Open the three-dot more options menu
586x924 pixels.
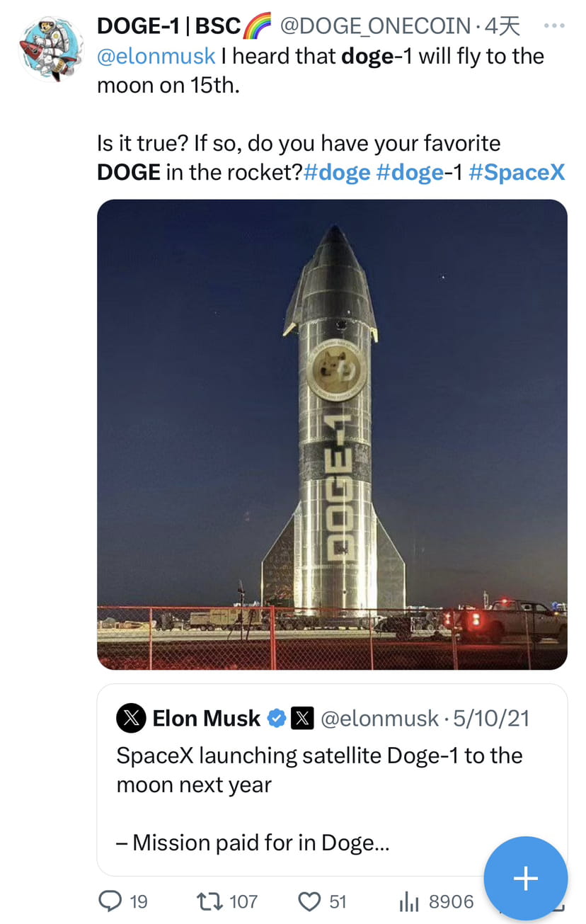(x=555, y=25)
